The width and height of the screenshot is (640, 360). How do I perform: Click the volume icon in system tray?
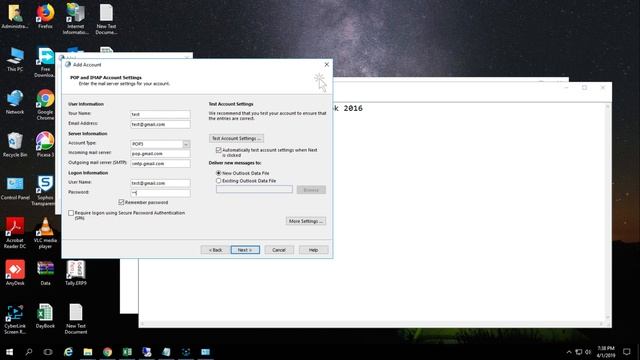coord(588,352)
